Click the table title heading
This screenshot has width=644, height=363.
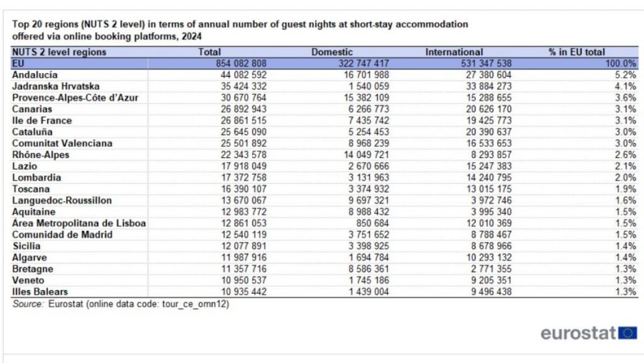coord(240,30)
